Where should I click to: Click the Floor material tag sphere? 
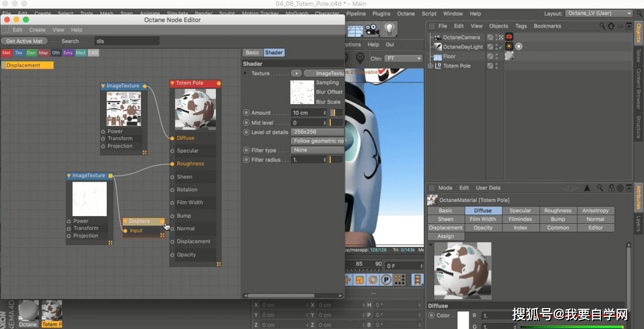click(509, 56)
